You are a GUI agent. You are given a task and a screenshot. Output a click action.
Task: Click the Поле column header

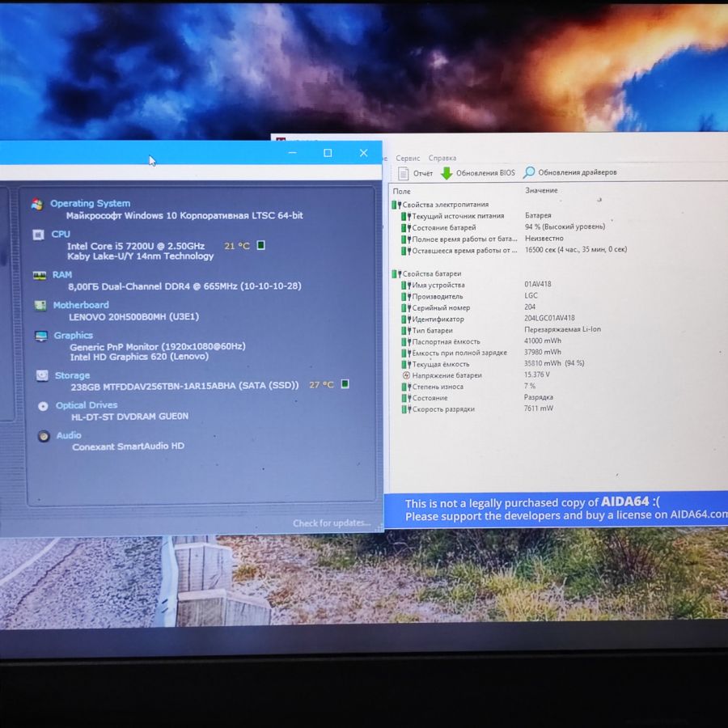[401, 191]
